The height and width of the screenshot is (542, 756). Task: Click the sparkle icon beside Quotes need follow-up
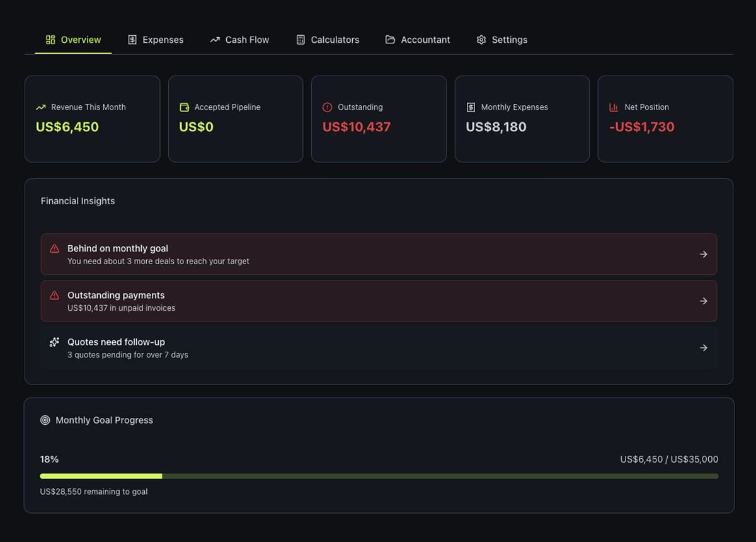(x=55, y=342)
